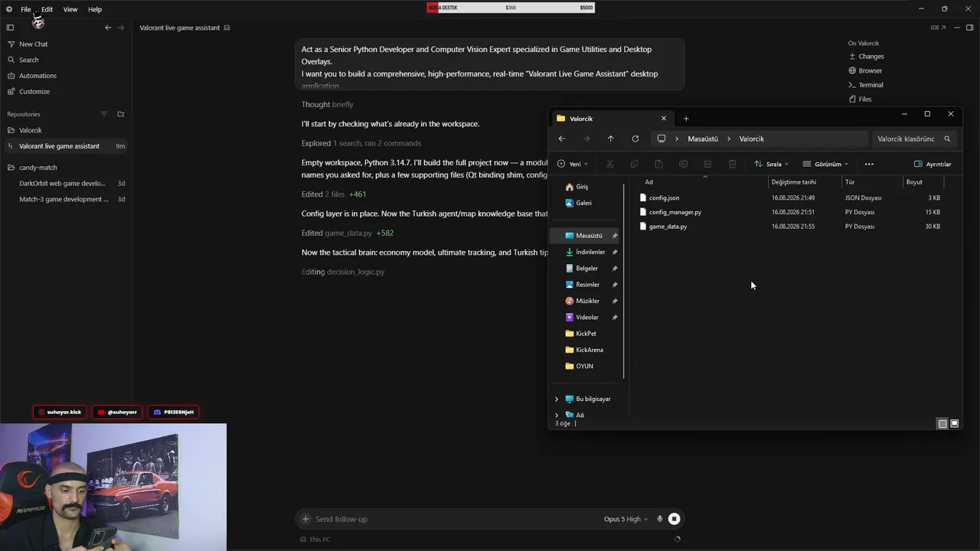Select the Valorcik repository
This screenshot has height=551, width=980.
tap(31, 130)
